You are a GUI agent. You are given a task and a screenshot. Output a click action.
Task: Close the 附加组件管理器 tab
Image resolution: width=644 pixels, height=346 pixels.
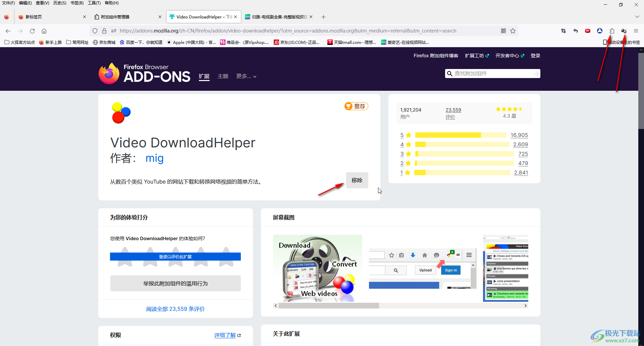160,17
